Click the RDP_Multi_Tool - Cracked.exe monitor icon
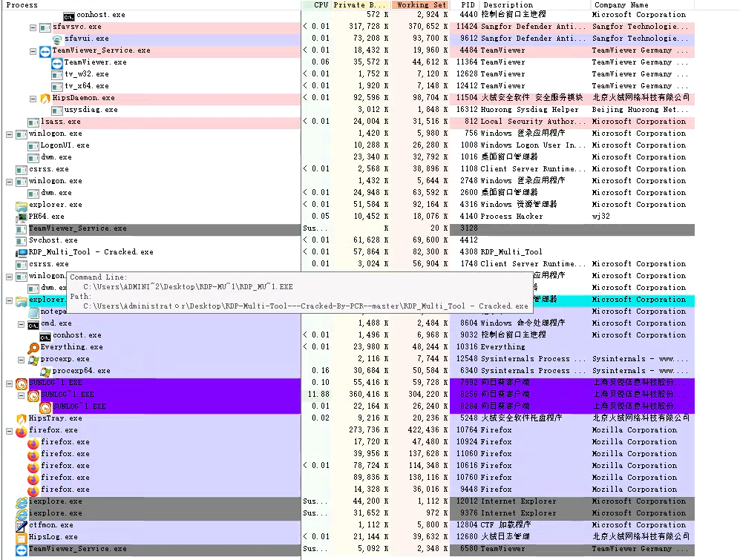740x560 pixels. (22, 252)
